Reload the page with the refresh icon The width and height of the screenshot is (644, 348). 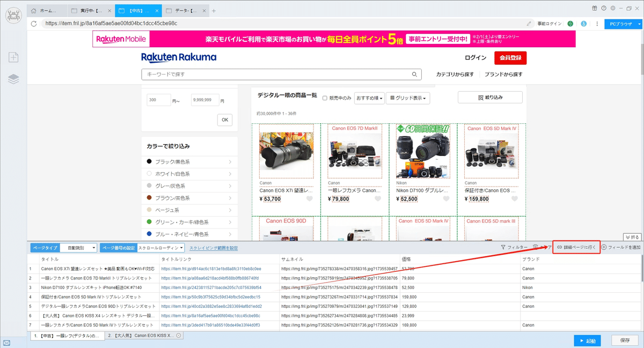(x=34, y=24)
